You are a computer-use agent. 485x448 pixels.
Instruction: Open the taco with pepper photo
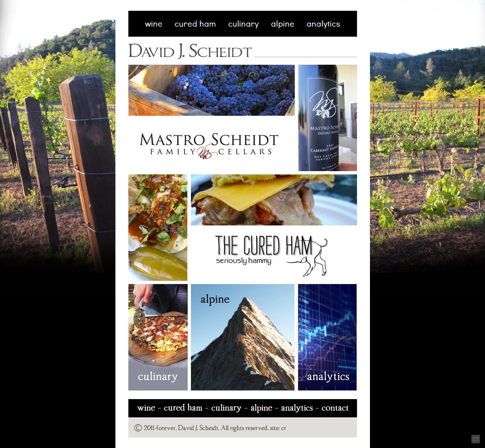pos(158,228)
